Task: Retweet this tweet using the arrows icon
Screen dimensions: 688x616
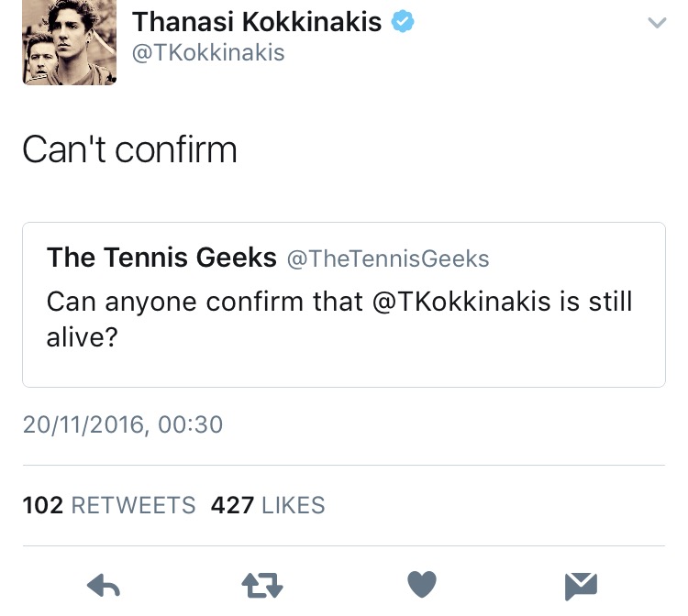Action: pyautogui.click(x=261, y=584)
